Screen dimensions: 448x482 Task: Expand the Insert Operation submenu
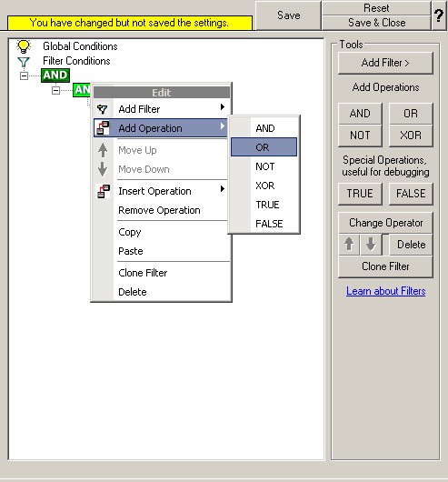coord(223,189)
